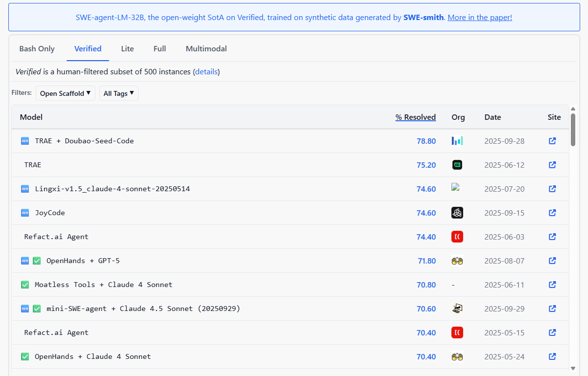Click mini-SWE-agent org logo
The height and width of the screenshot is (376, 588).
click(457, 309)
